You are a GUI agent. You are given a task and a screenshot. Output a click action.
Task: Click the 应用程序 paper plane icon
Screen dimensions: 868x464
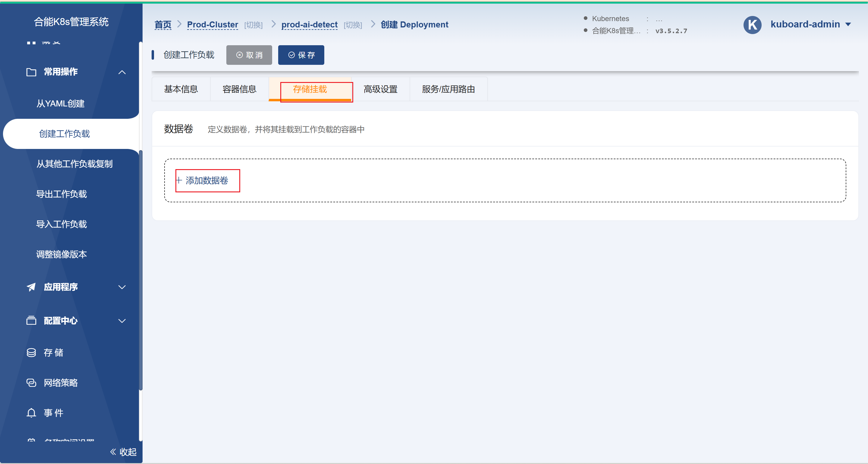pyautogui.click(x=31, y=287)
